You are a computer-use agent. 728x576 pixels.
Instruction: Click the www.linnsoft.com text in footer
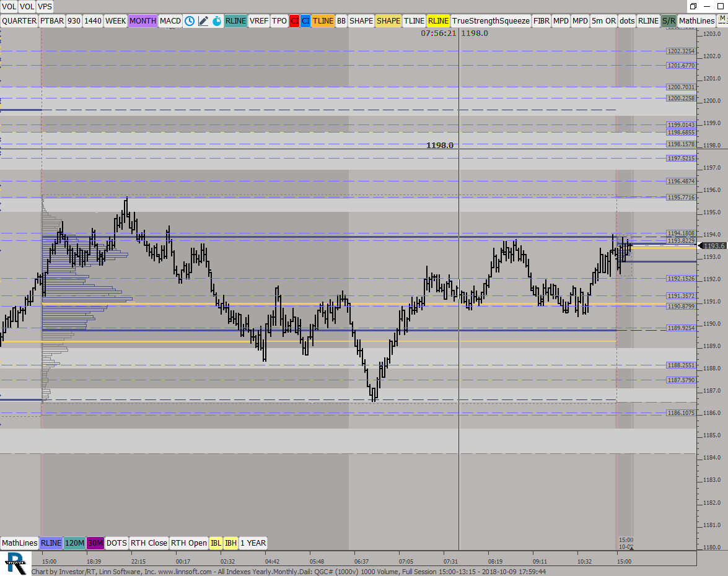(x=185, y=572)
